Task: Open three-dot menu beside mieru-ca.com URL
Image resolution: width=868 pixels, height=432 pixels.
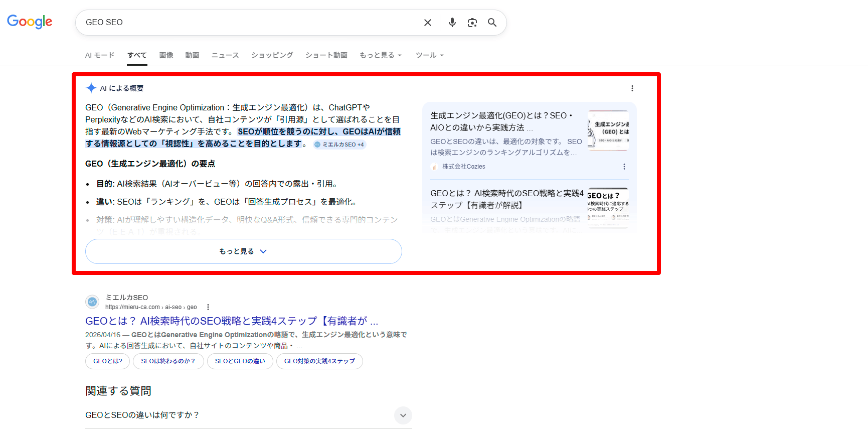Action: (208, 307)
